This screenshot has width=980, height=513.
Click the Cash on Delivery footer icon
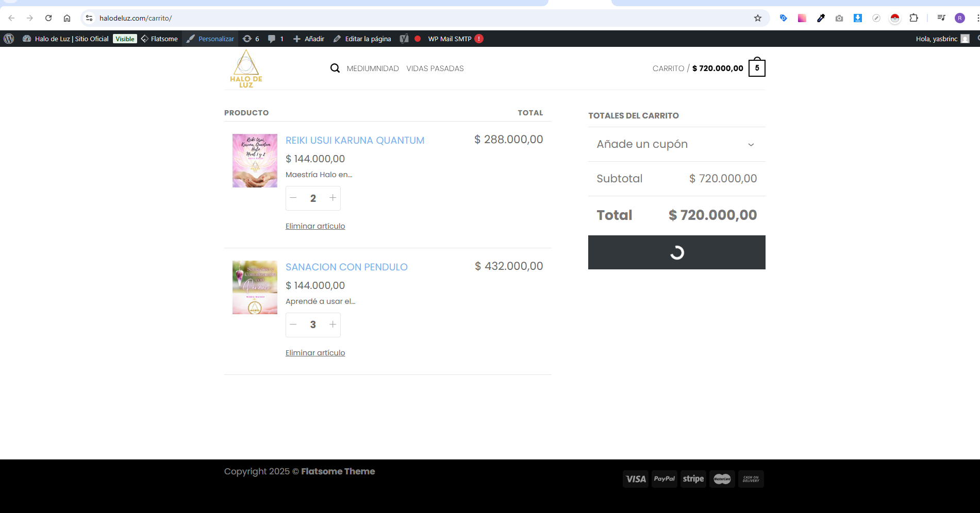click(751, 479)
